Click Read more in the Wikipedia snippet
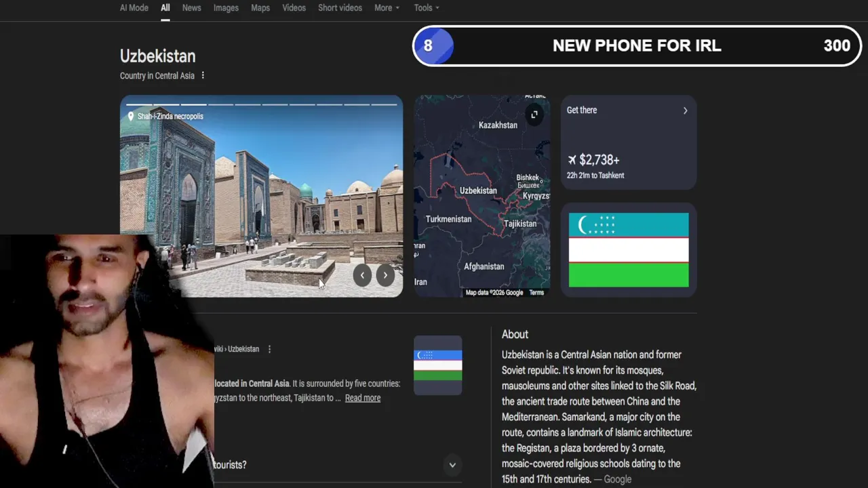The height and width of the screenshot is (488, 868). (363, 398)
